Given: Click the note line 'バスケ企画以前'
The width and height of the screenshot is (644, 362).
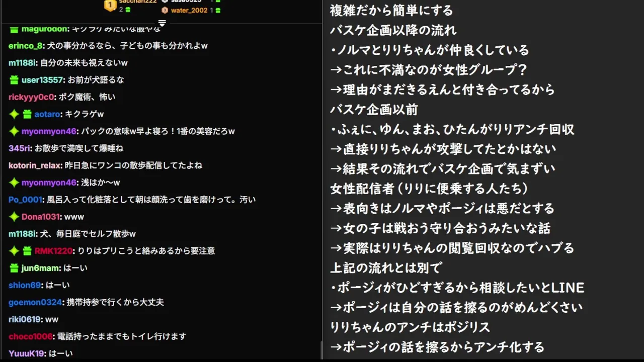Looking at the screenshot, I should (x=374, y=109).
